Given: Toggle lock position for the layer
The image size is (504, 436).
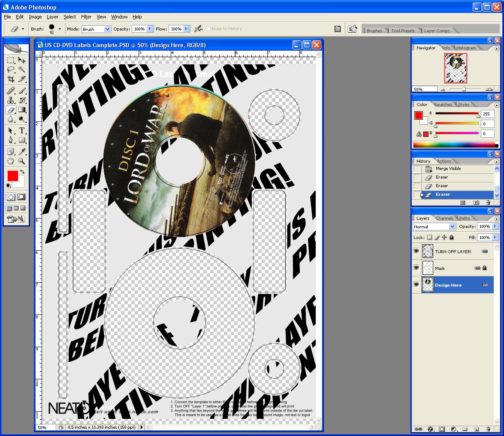Looking at the screenshot, I should coord(444,237).
